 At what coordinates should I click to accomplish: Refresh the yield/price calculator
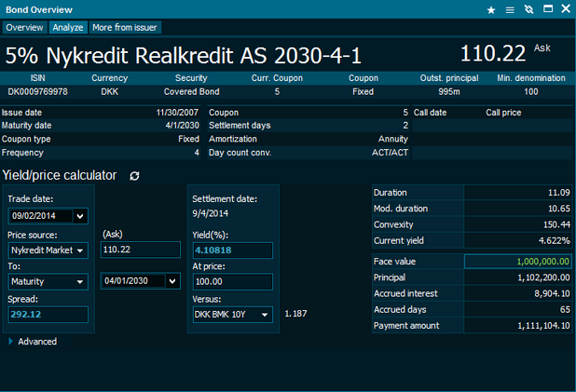pos(134,176)
